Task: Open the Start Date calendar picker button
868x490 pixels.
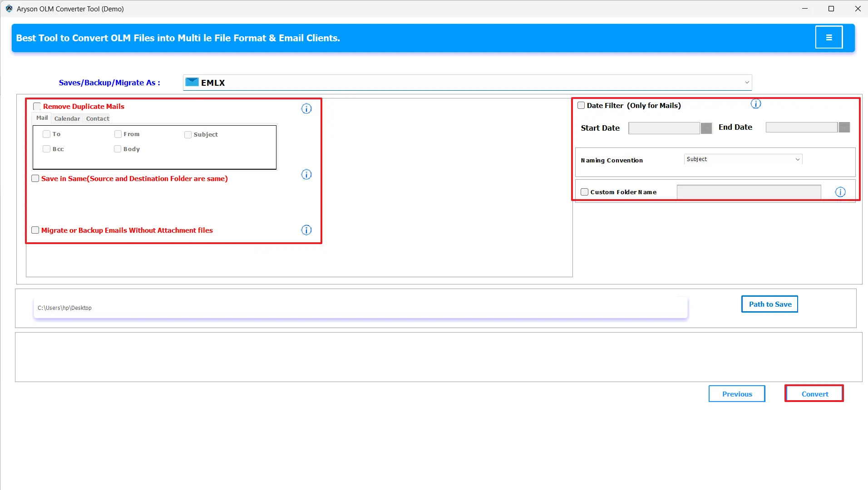Action: [x=706, y=128]
